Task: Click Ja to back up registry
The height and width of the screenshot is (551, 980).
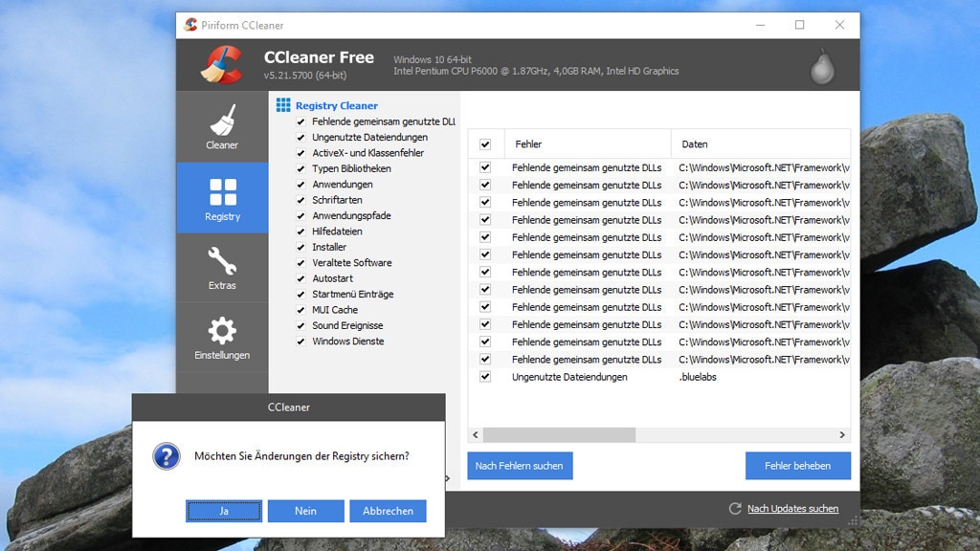Action: coord(224,511)
